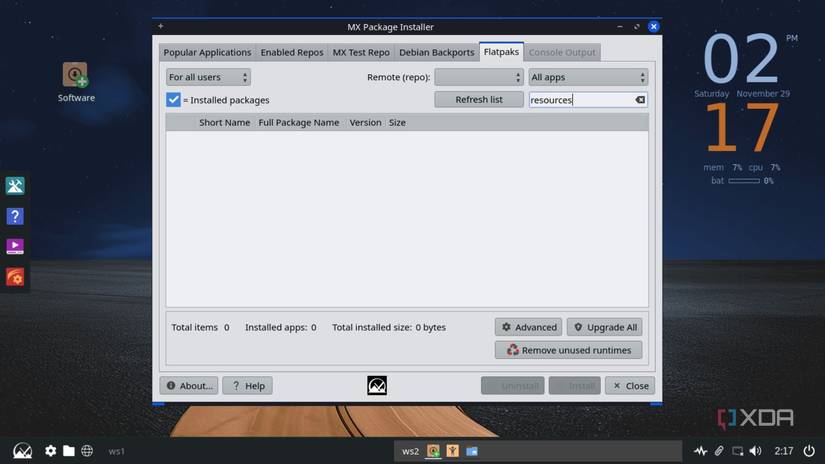Click Remove unused runtimes button

569,350
